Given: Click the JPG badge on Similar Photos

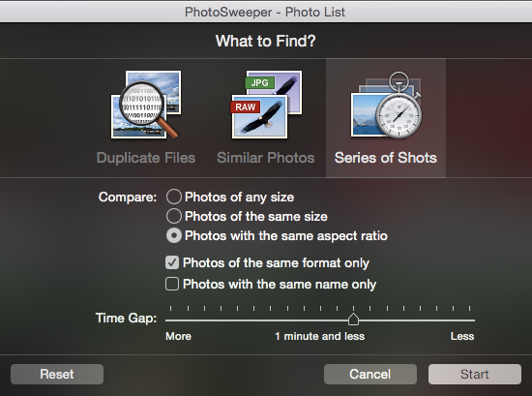Looking at the screenshot, I should click(259, 82).
